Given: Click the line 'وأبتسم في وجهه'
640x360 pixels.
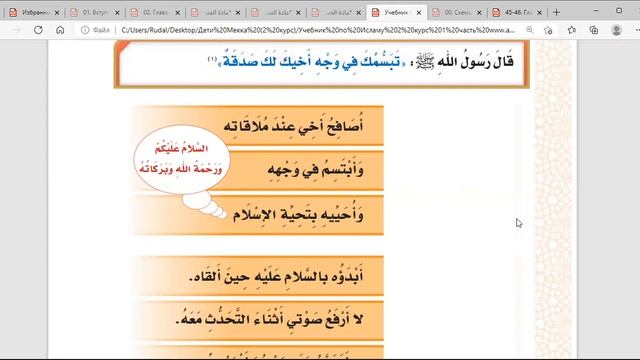Looking at the screenshot, I should tap(316, 169).
